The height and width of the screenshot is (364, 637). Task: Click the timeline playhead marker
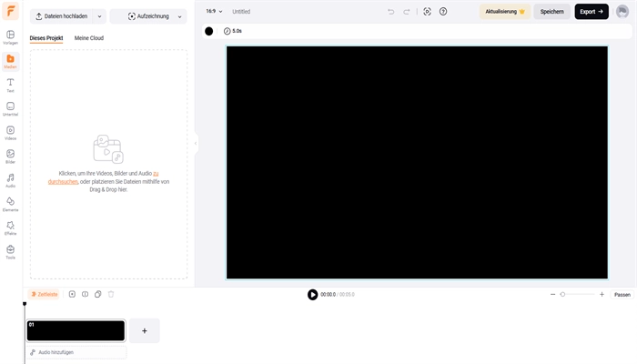[x=25, y=304]
